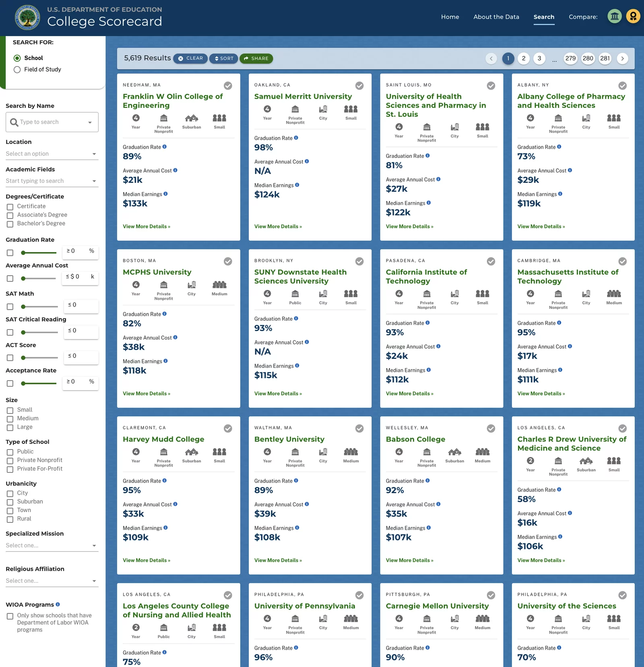644x667 pixels.
Task: Open the Search tab
Action: click(544, 17)
